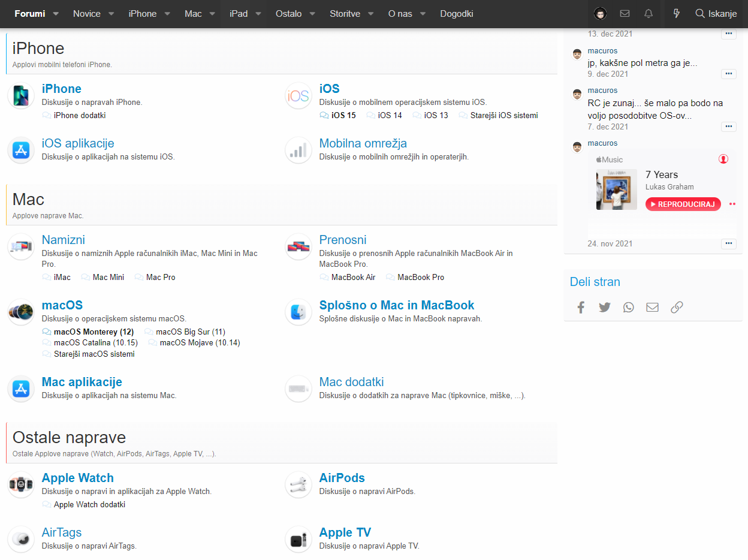Viewport: 748px width, 560px height.
Task: Open Iskanje search in navigation bar
Action: (716, 14)
